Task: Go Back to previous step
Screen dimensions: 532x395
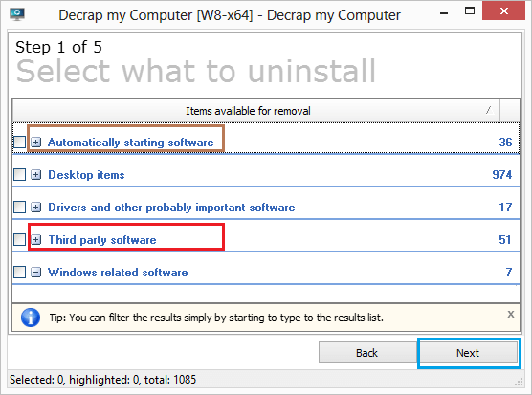Action: tap(367, 353)
